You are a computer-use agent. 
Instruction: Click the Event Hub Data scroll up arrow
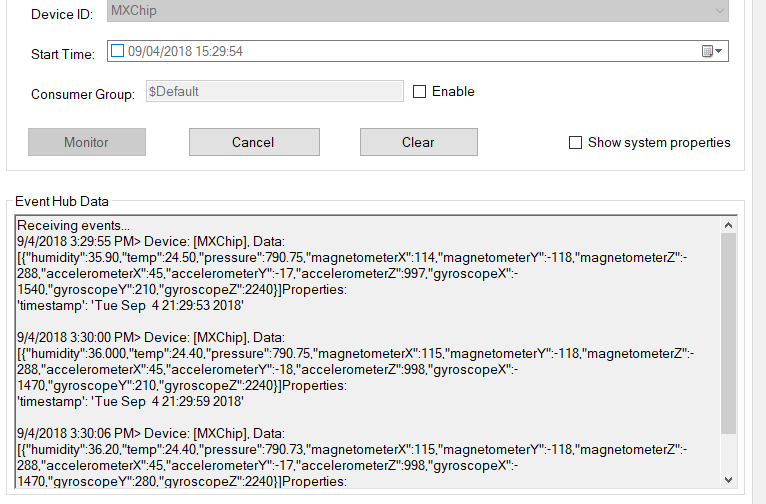[x=728, y=225]
